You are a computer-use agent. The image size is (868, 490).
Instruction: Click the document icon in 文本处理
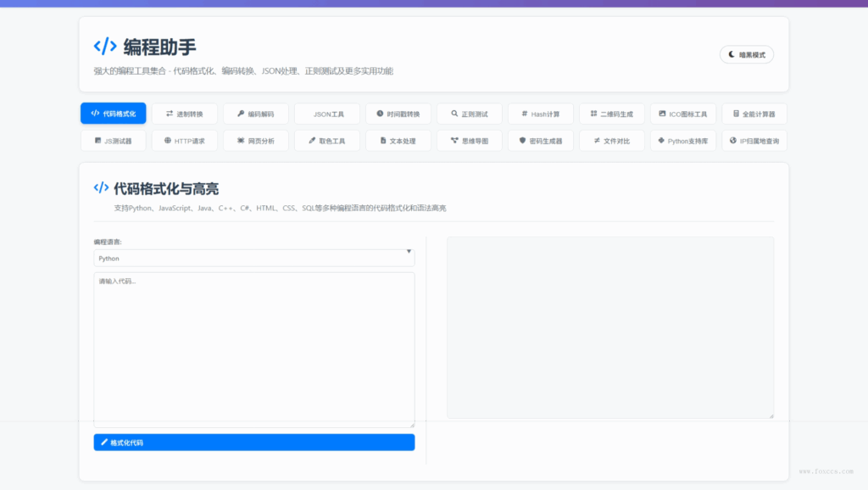[x=383, y=141]
